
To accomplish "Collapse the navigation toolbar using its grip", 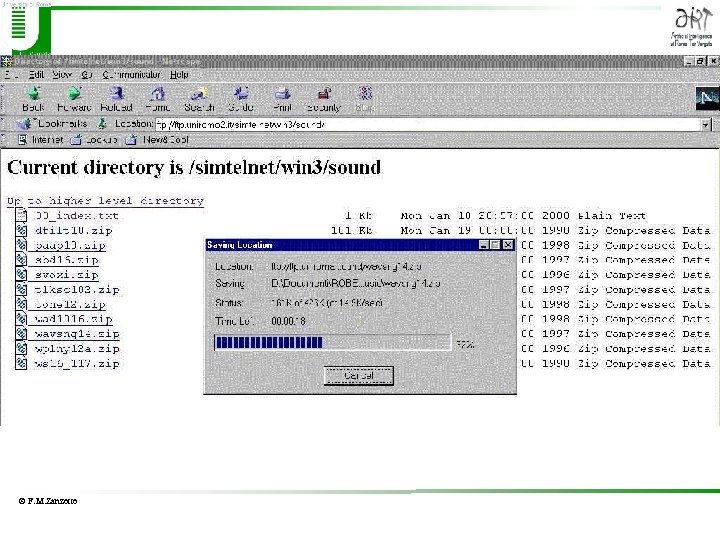I will click(5, 99).
